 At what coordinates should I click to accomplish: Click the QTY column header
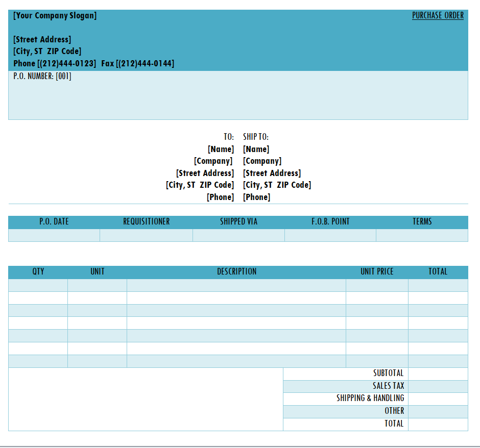[38, 271]
